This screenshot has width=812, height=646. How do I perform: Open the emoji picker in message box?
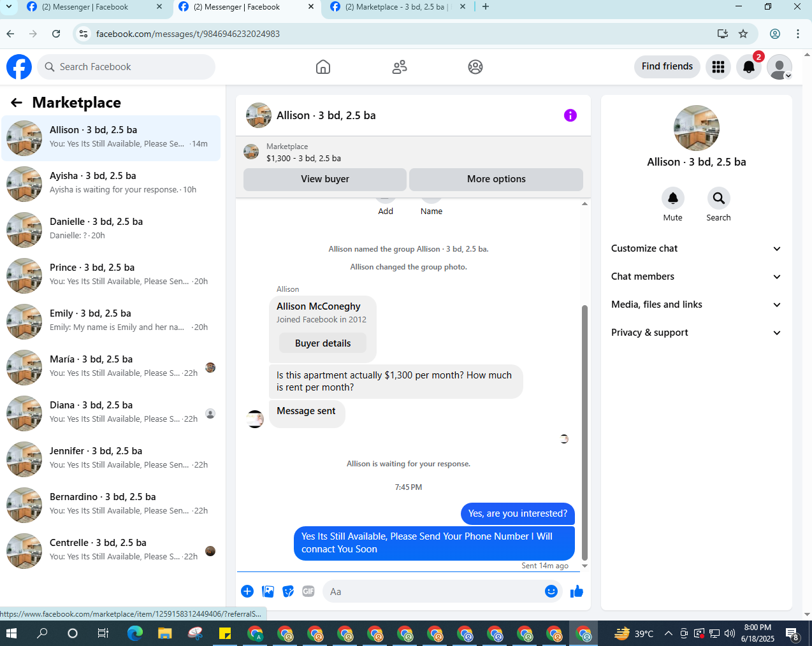tap(551, 591)
